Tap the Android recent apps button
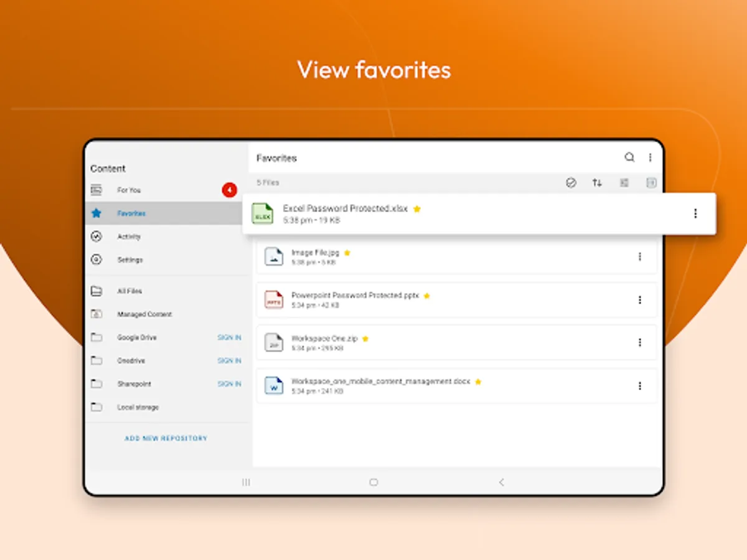 tap(246, 482)
